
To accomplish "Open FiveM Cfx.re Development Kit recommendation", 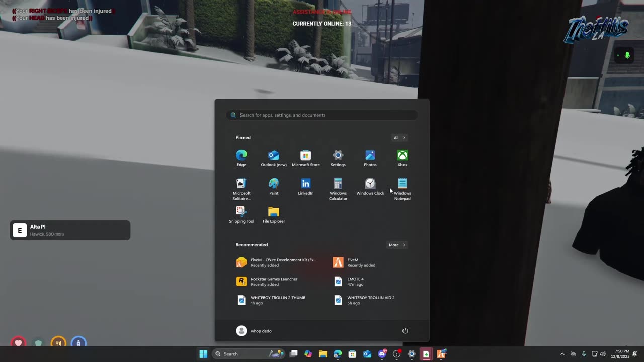I will pyautogui.click(x=277, y=262).
